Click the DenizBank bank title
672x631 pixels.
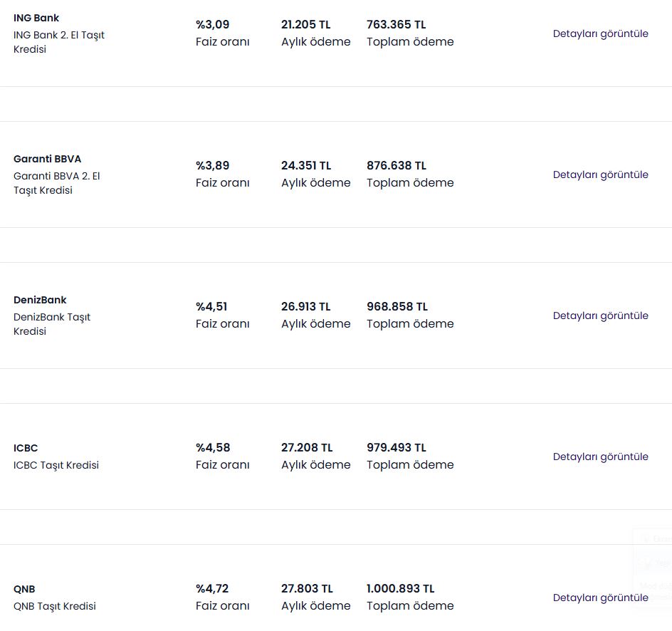pyautogui.click(x=40, y=300)
